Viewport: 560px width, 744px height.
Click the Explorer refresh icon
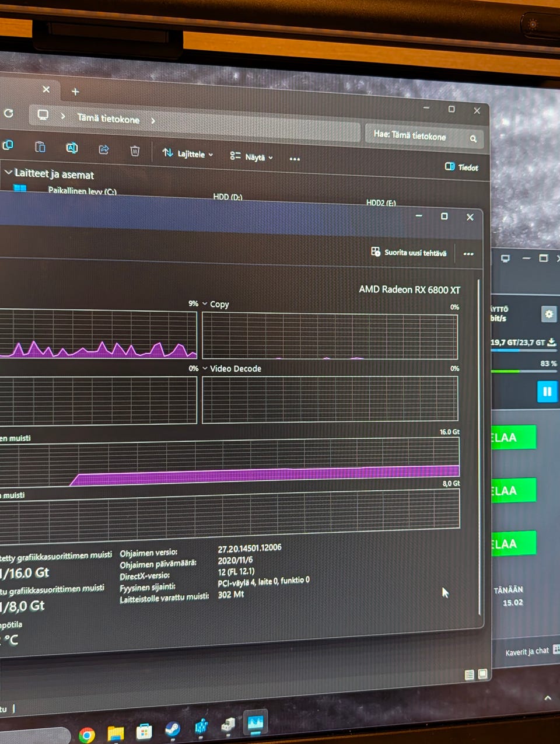coord(9,113)
